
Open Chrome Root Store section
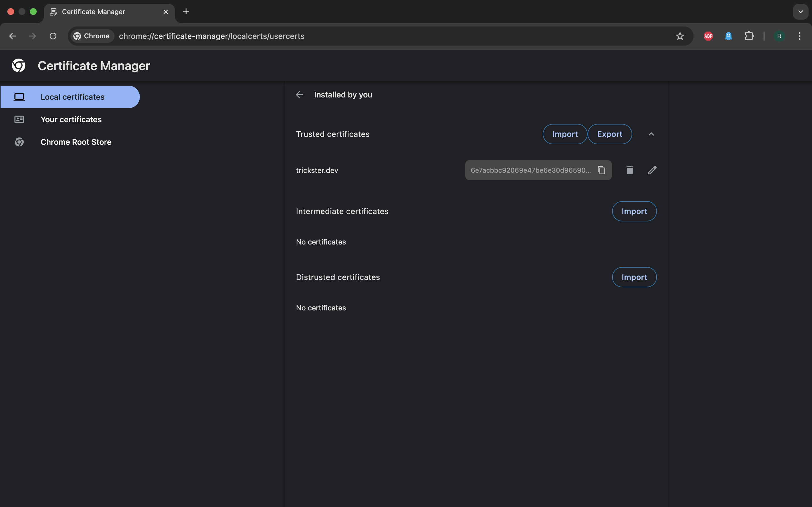[x=76, y=142]
